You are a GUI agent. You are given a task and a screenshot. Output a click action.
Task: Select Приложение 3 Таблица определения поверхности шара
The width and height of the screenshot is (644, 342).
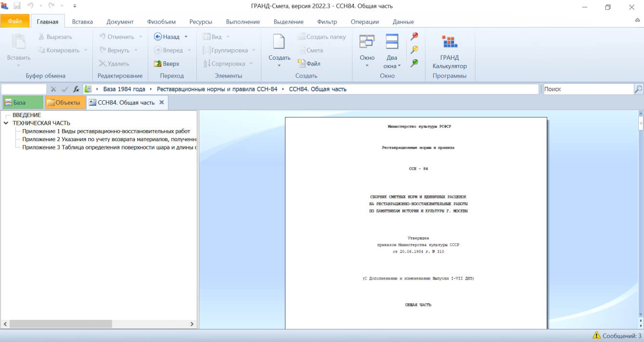point(109,147)
